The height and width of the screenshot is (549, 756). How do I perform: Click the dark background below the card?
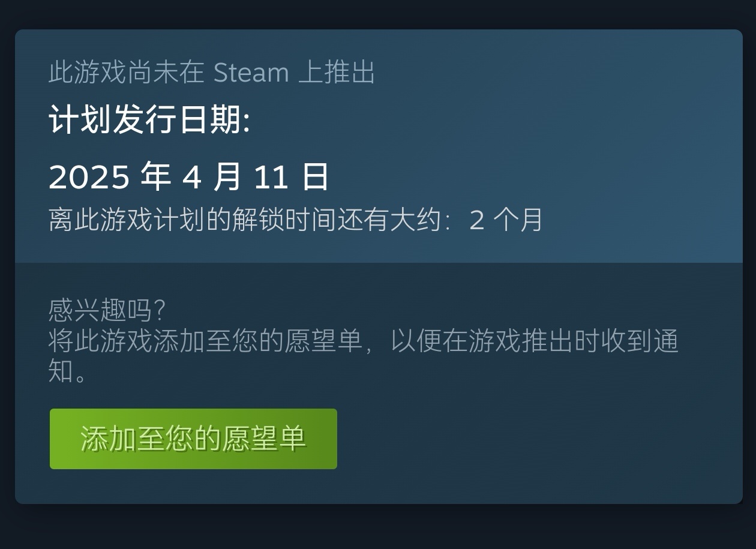click(x=378, y=528)
